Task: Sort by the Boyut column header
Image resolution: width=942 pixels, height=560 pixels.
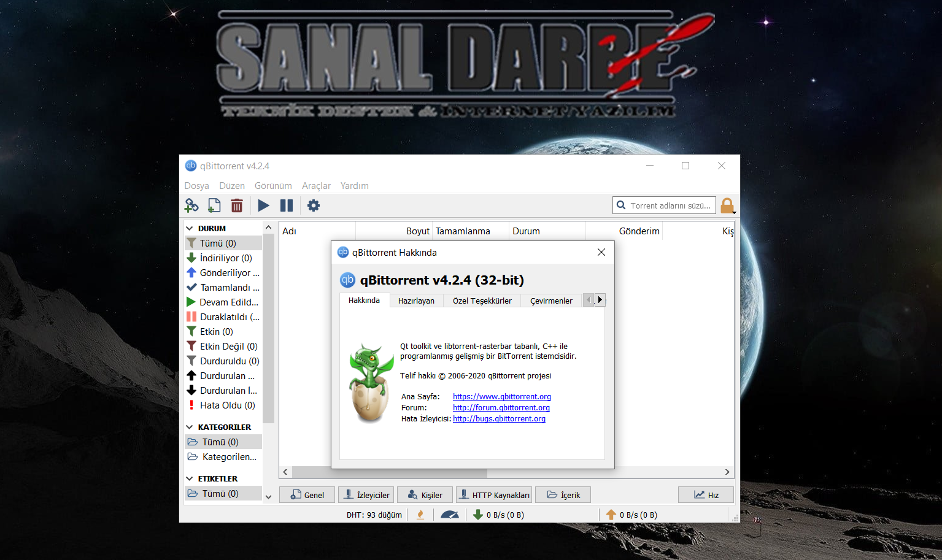Action: click(x=394, y=231)
